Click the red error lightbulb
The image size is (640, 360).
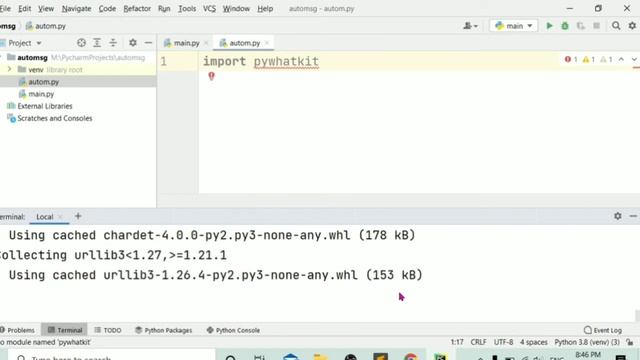[211, 76]
